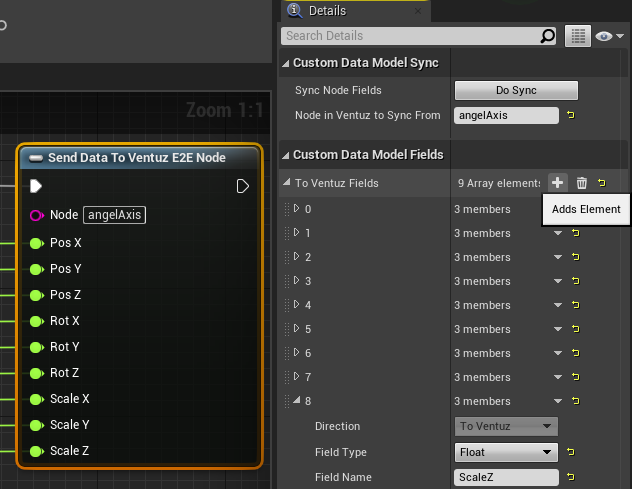Click the add array element plus icon
The height and width of the screenshot is (489, 632).
click(557, 183)
